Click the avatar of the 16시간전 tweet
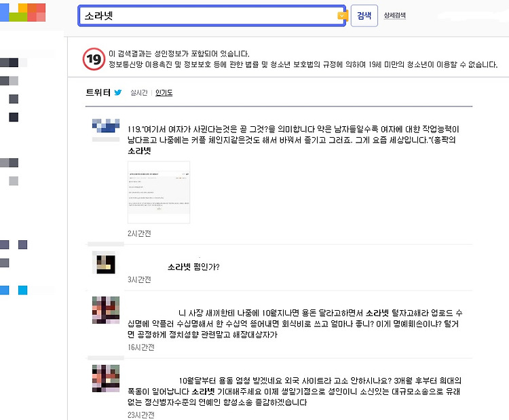 click(x=106, y=310)
